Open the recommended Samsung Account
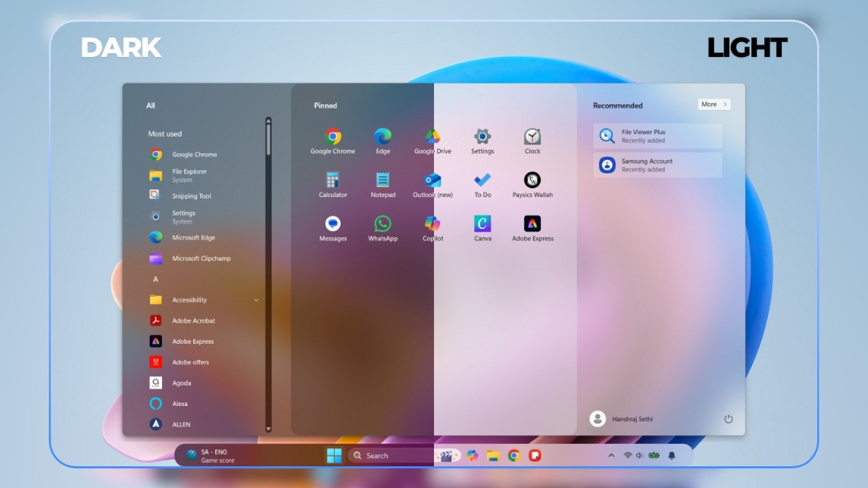The image size is (868, 488). pyautogui.click(x=658, y=165)
